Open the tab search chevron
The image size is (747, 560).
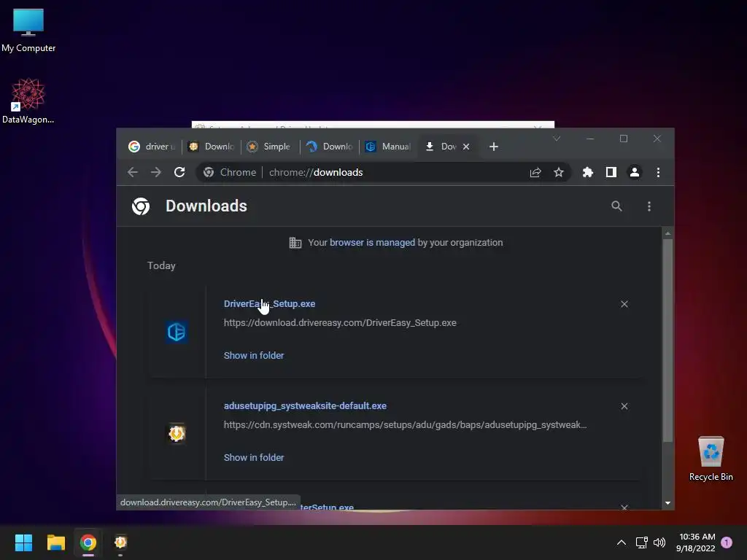557,139
